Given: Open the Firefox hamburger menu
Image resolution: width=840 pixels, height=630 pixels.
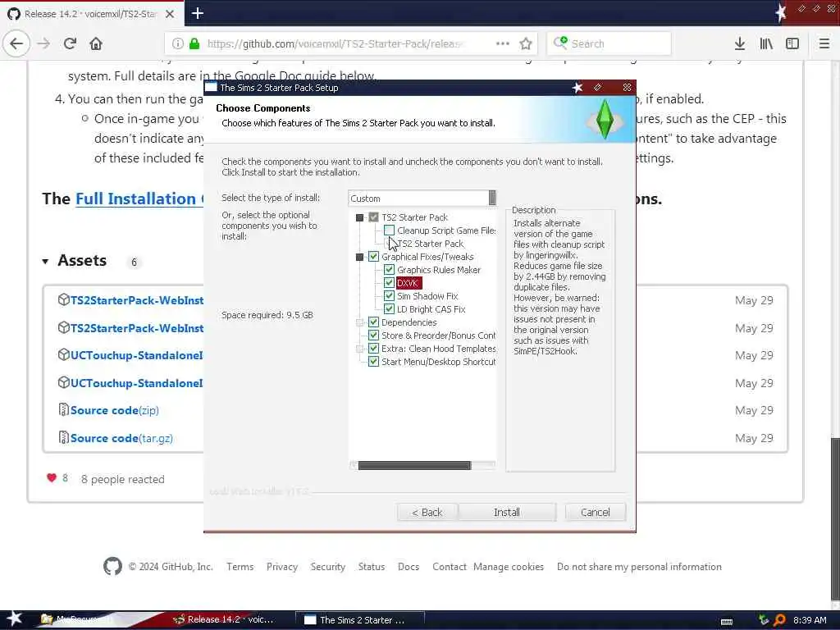Looking at the screenshot, I should pos(824,43).
